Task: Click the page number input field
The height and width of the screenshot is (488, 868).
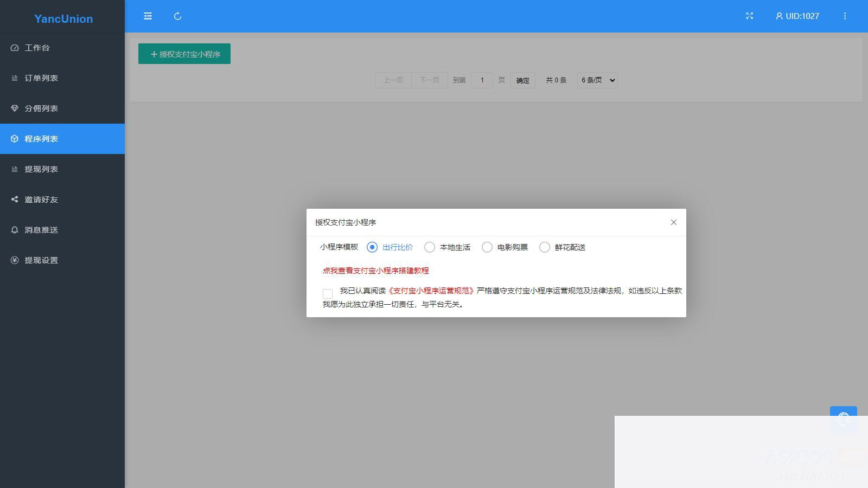Action: (482, 80)
